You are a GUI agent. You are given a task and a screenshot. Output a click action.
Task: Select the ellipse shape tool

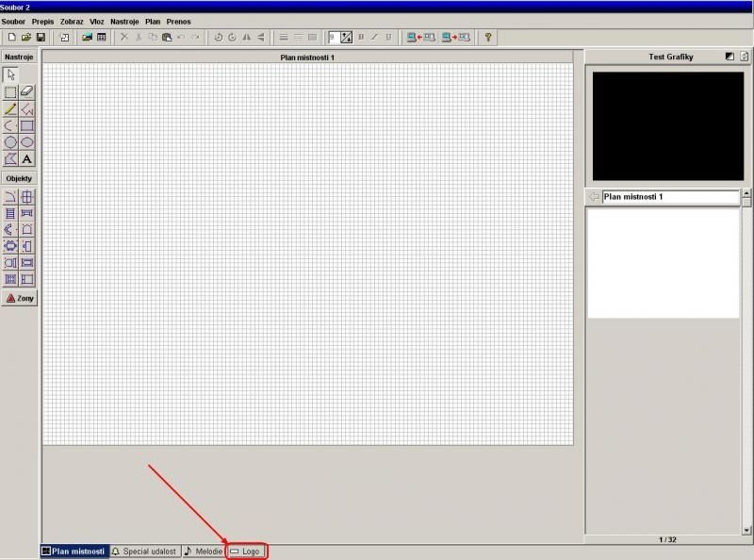tap(26, 142)
